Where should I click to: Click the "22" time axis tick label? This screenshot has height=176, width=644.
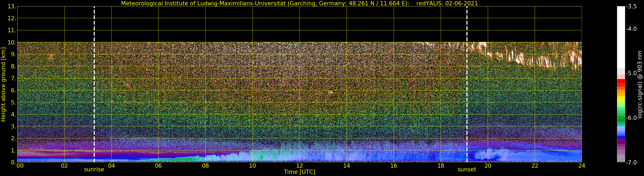(535, 166)
